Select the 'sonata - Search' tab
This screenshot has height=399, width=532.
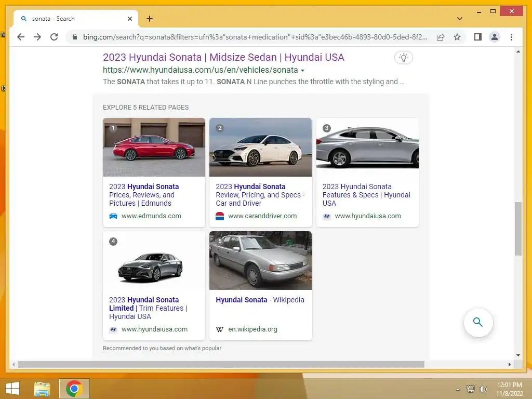point(76,19)
